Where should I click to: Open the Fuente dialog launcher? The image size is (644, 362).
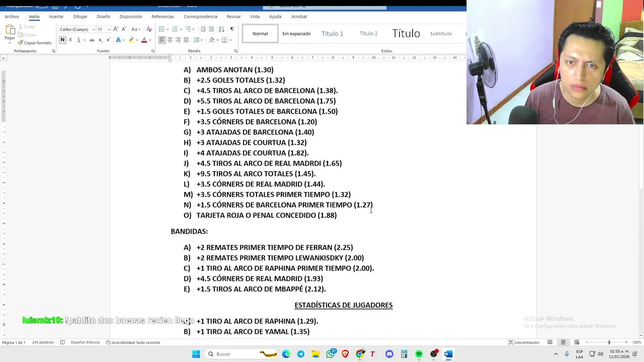click(153, 51)
